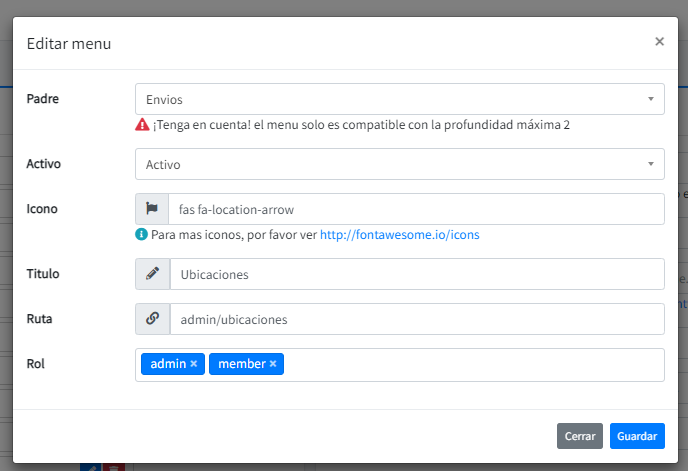Open the Padre dropdown showing Envios

click(399, 99)
